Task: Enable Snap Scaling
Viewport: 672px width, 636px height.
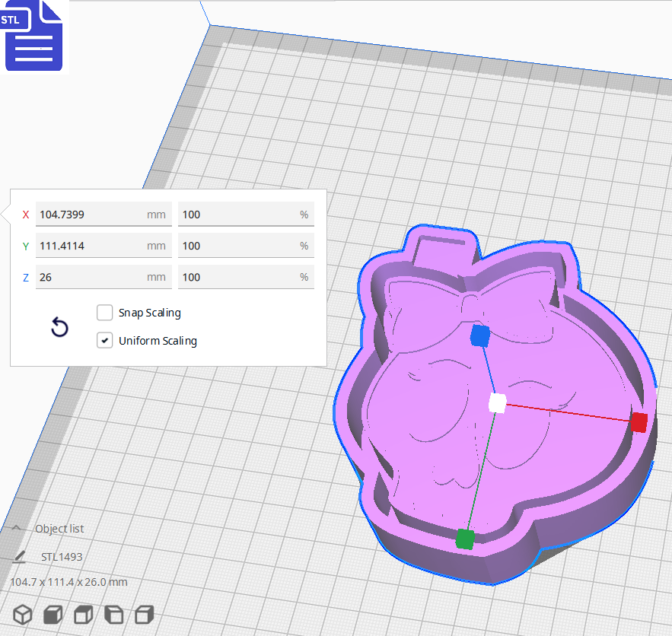Action: tap(104, 313)
